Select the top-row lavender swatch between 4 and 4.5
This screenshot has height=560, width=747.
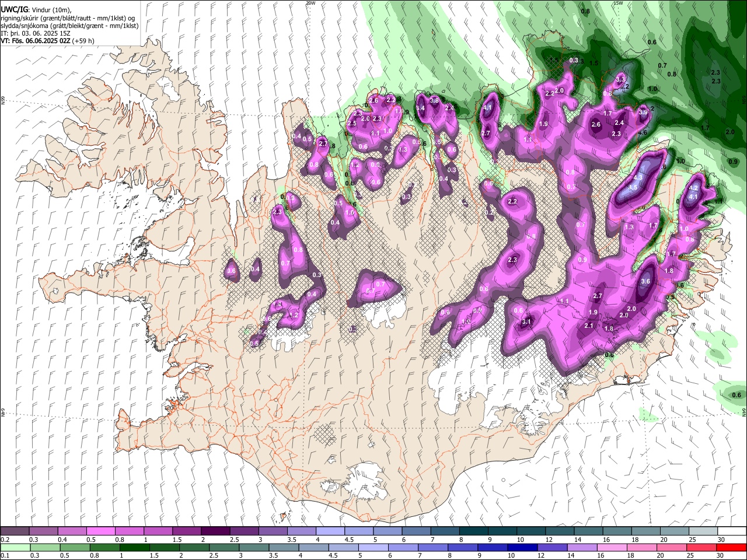click(x=330, y=531)
